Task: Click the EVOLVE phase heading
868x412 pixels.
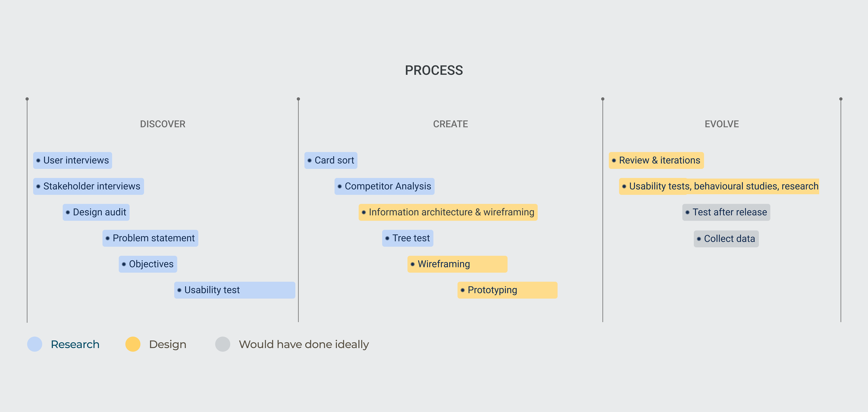Action: (722, 124)
